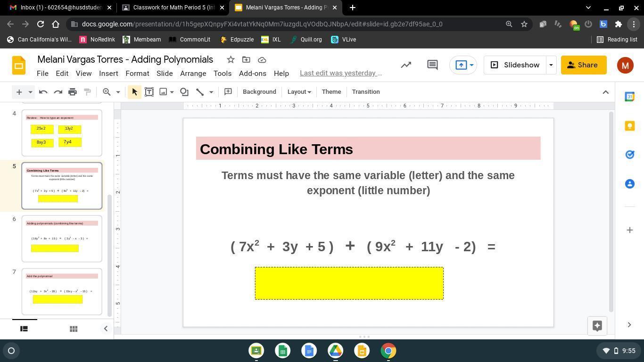
Task: Select slide 4 thumbnail
Action: coord(62,132)
